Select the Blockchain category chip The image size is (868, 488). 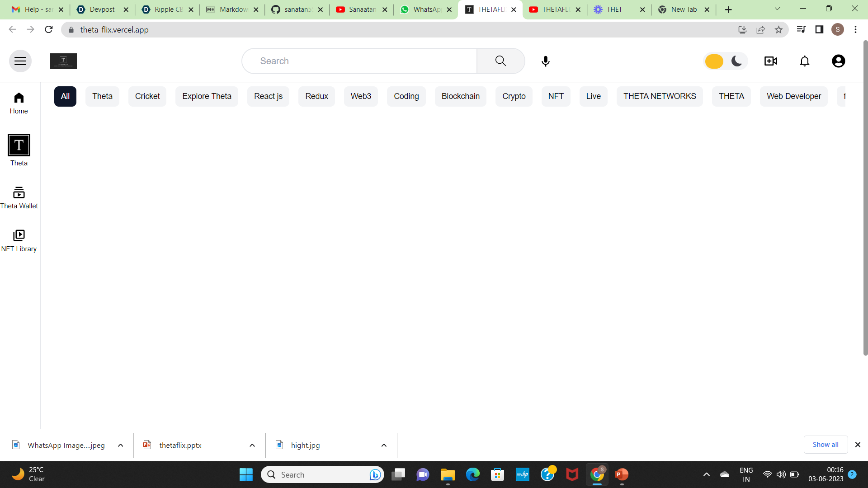[x=460, y=96]
